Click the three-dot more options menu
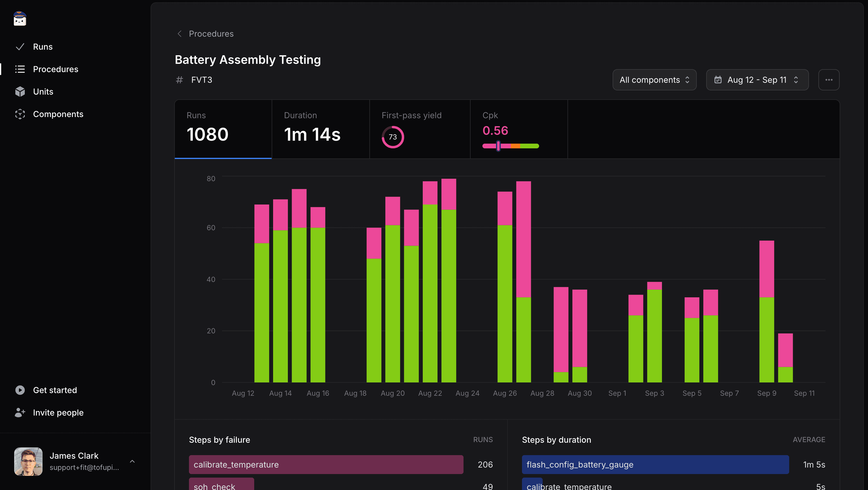This screenshot has width=868, height=490. (x=829, y=79)
